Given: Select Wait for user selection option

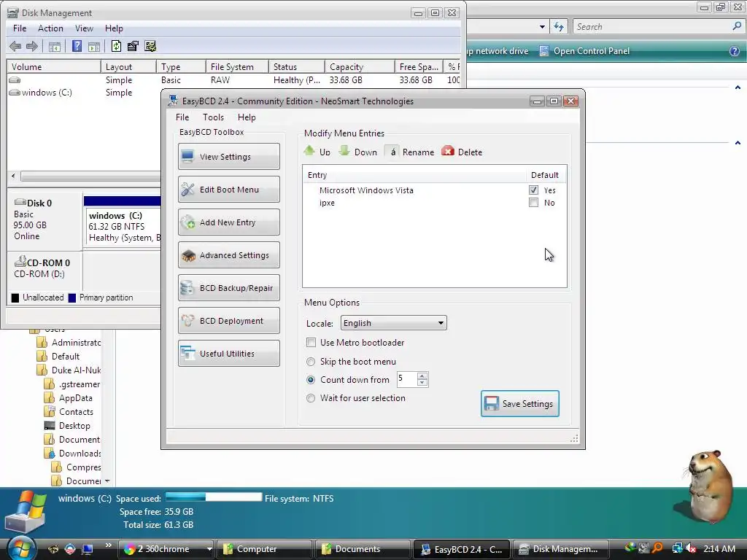Looking at the screenshot, I should (x=311, y=398).
